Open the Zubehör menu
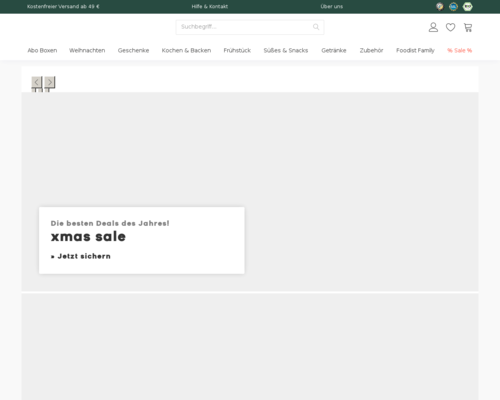500x400 pixels. point(371,50)
